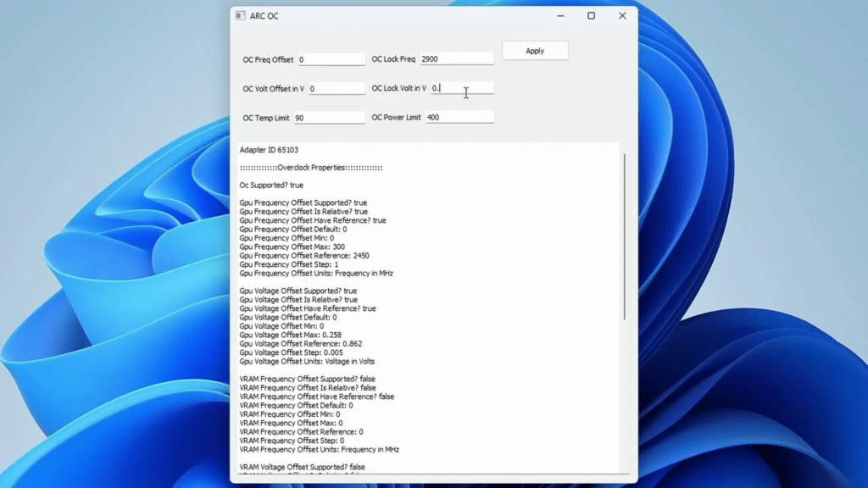Focus the OC Freq Offset field

click(331, 59)
